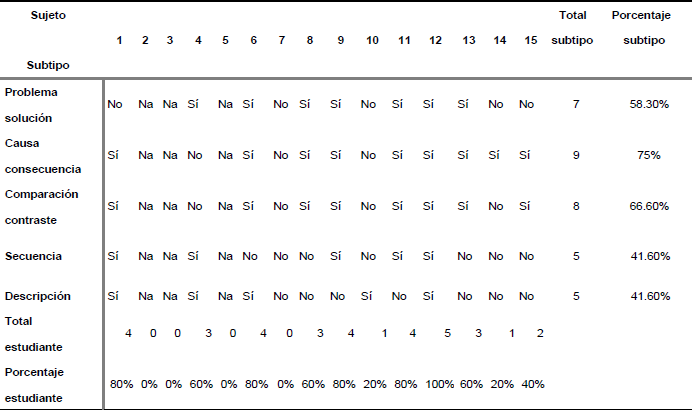Click the "Causa consecuencia" row label
The height and width of the screenshot is (410, 693).
(x=42, y=155)
